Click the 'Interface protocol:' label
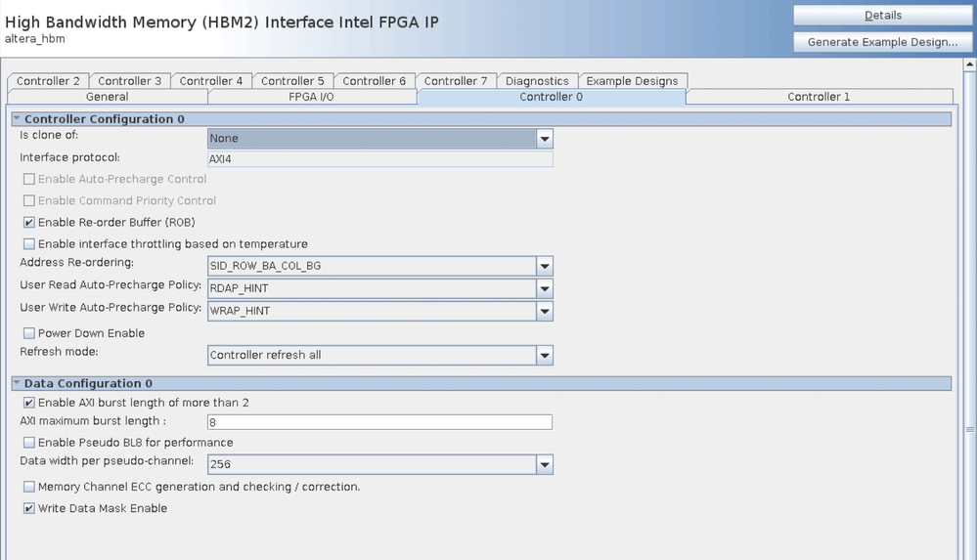Viewport: 977px width, 560px height. (69, 157)
